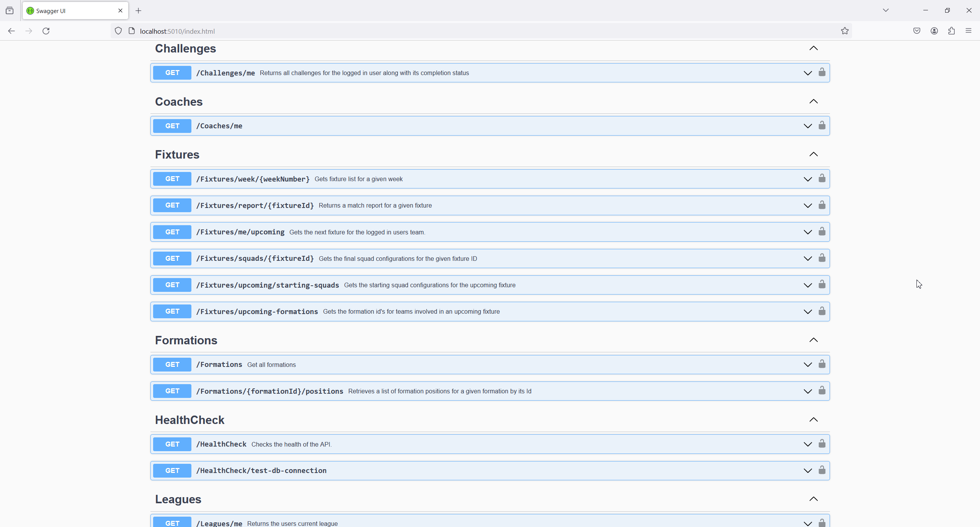Screen dimensions: 980x527
Task: Collapse the Formations section chevron
Action: [813, 340]
